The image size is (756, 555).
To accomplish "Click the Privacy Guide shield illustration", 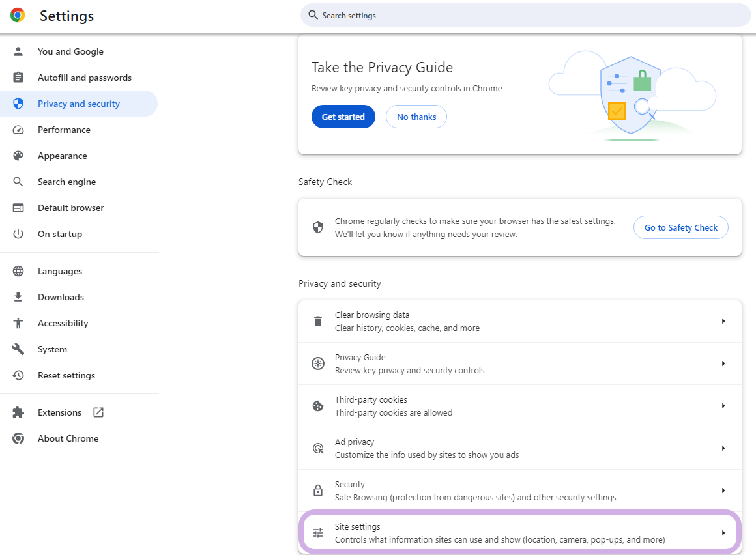I will click(632, 95).
